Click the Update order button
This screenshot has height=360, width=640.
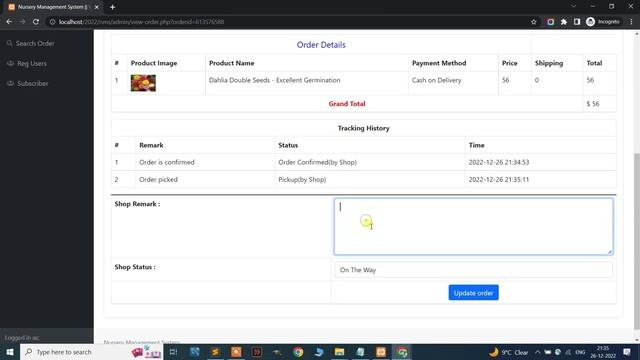click(473, 293)
